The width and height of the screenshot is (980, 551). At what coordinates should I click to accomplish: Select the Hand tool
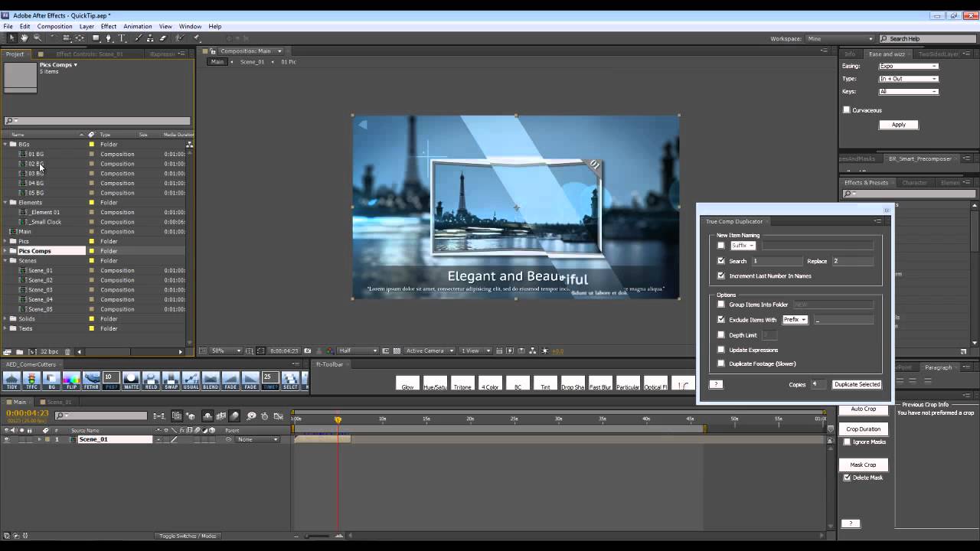(24, 38)
